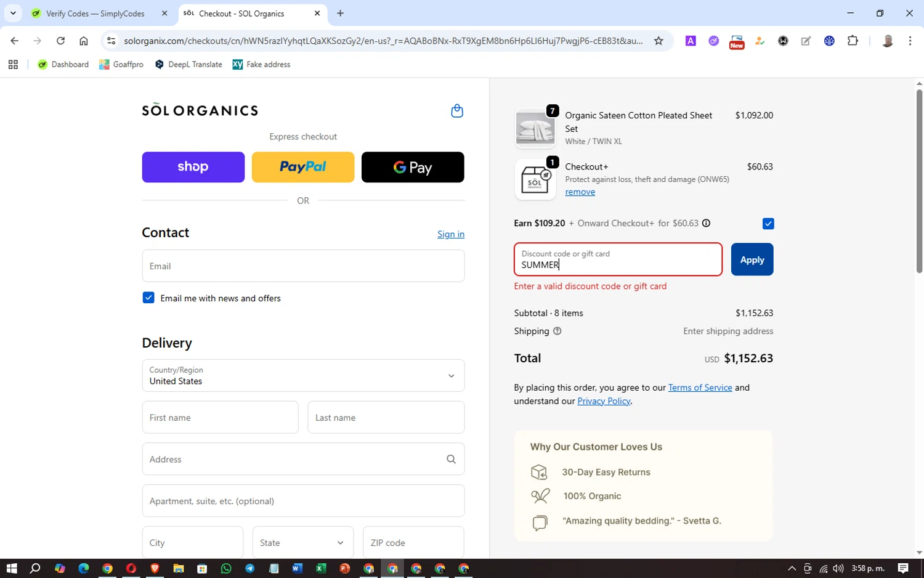Open the State dropdown
The height and width of the screenshot is (578, 924).
click(303, 542)
